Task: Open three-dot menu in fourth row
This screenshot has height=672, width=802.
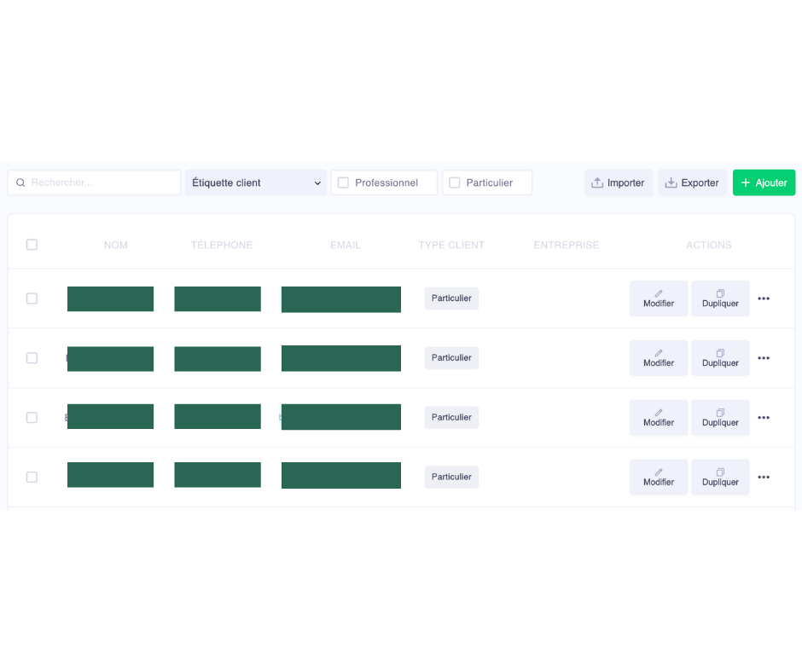Action: click(x=764, y=478)
